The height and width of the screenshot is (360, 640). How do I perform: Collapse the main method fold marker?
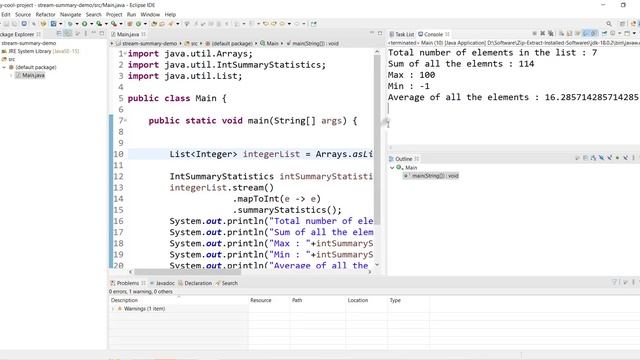pyautogui.click(x=125, y=120)
